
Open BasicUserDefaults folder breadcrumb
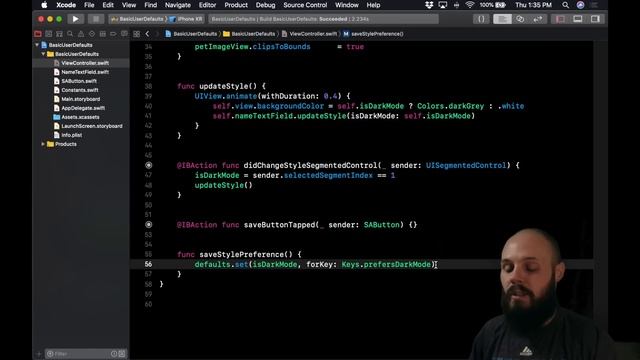click(x=249, y=34)
